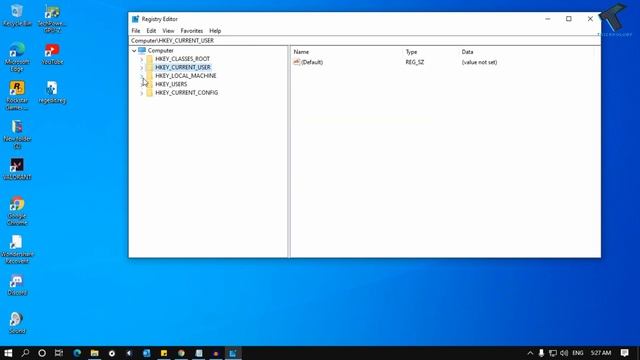Open the Favorites menu
The height and width of the screenshot is (360, 640).
pos(191,31)
